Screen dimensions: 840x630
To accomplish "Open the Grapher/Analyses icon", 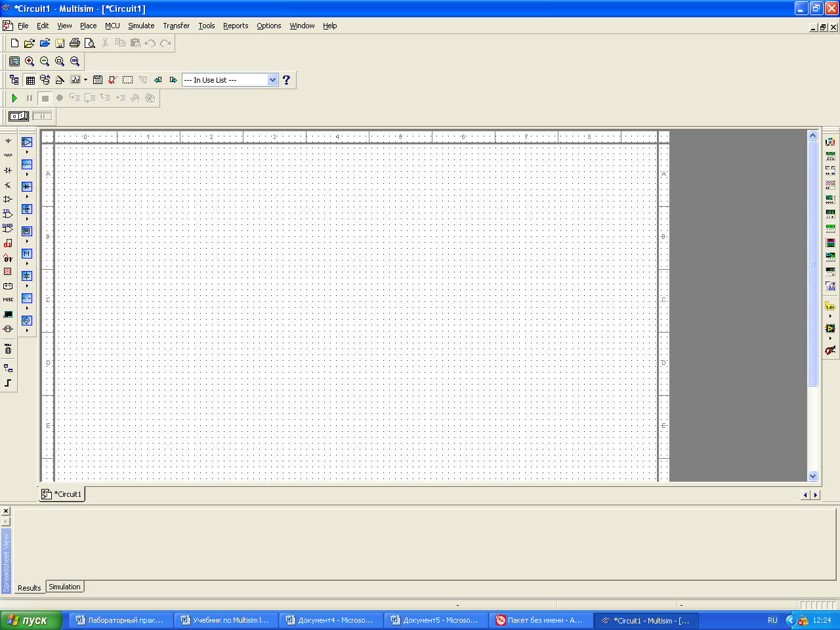I will tap(75, 80).
